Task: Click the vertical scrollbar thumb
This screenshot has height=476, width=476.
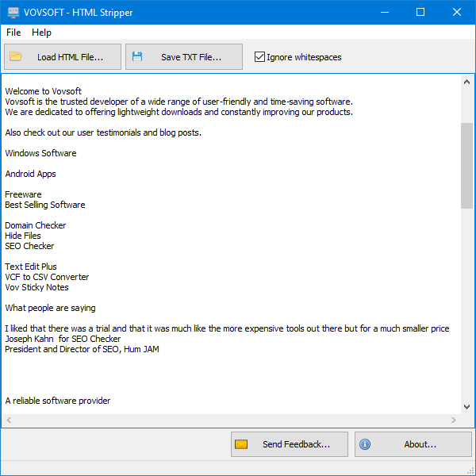Action: 466,166
